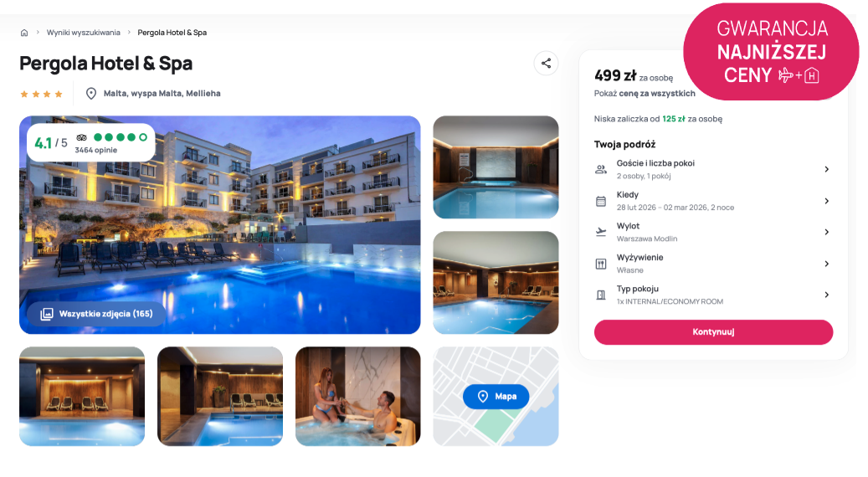Click the Kontynuuj button
This screenshot has height=477, width=868.
(713, 332)
